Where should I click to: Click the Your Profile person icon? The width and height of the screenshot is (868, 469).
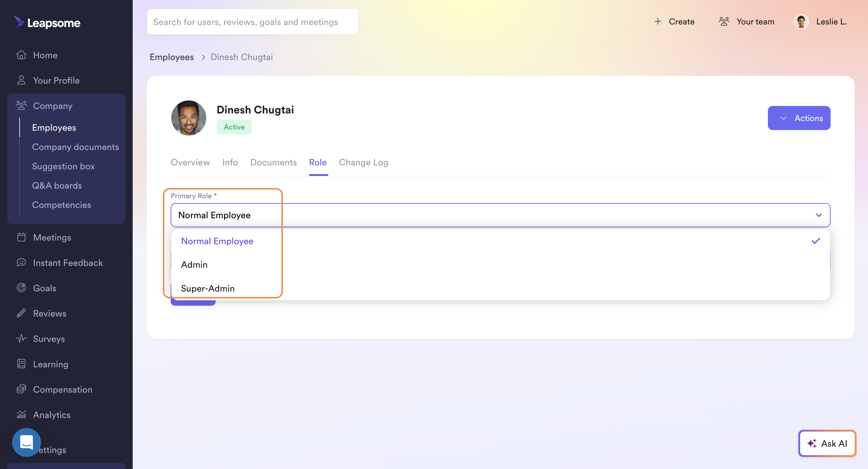pyautogui.click(x=22, y=80)
